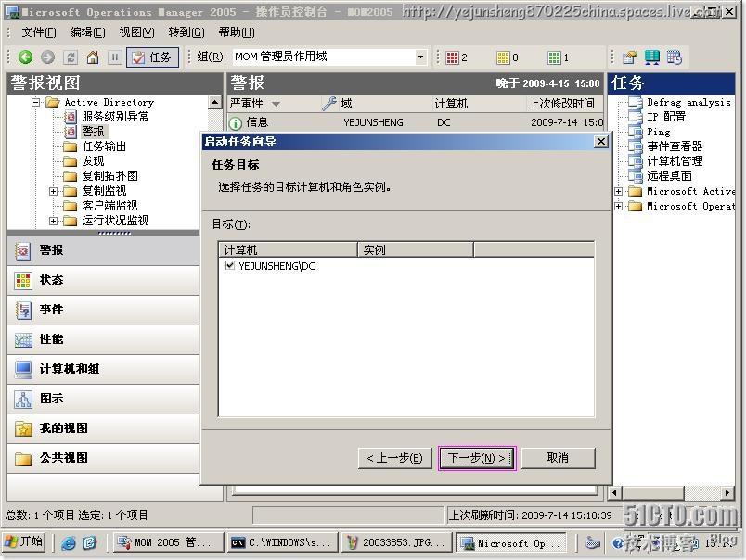Run the Ping task
746x560 pixels.
[658, 132]
